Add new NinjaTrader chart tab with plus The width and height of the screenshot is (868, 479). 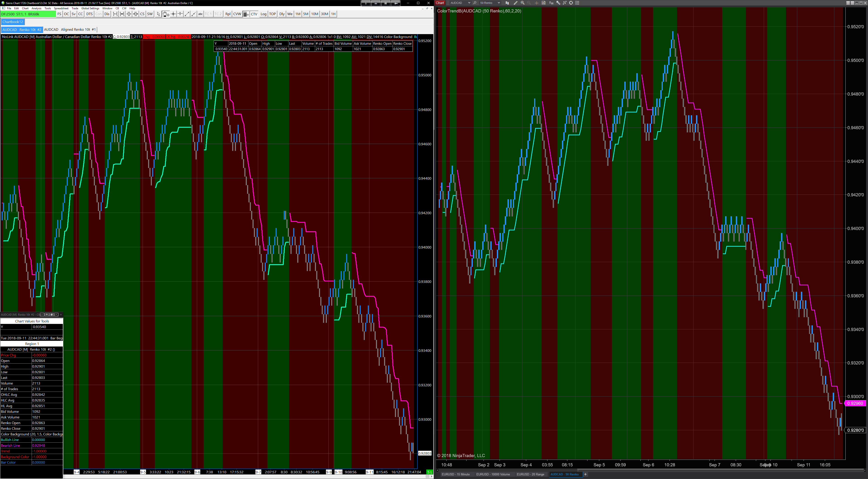(x=585, y=474)
